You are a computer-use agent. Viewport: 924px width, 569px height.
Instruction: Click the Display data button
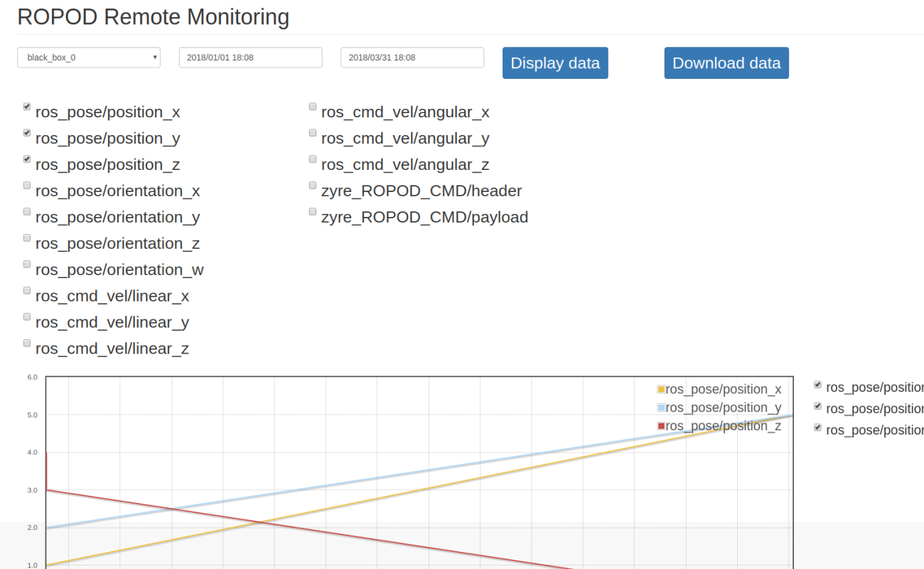(x=555, y=63)
